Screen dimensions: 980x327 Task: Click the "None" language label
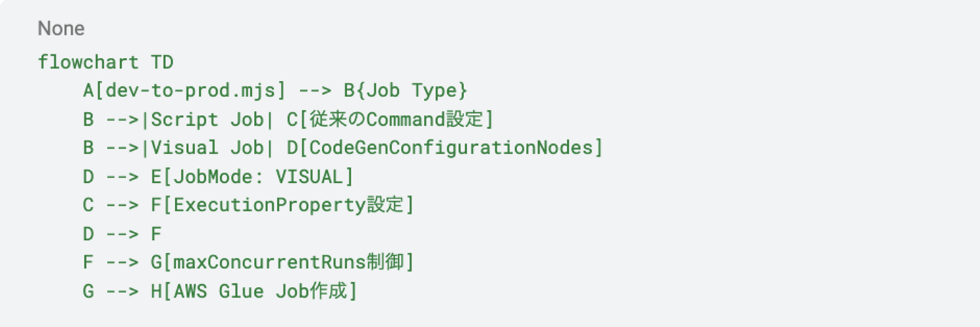tap(61, 29)
